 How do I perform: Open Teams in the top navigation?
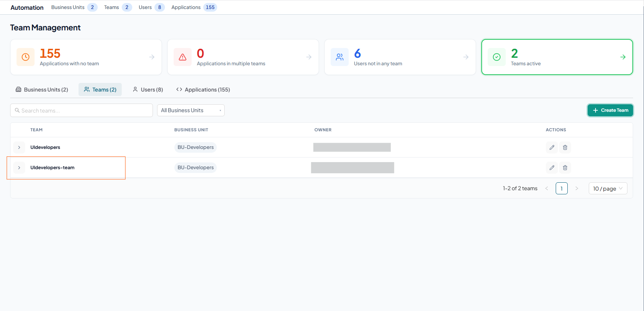[118, 7]
